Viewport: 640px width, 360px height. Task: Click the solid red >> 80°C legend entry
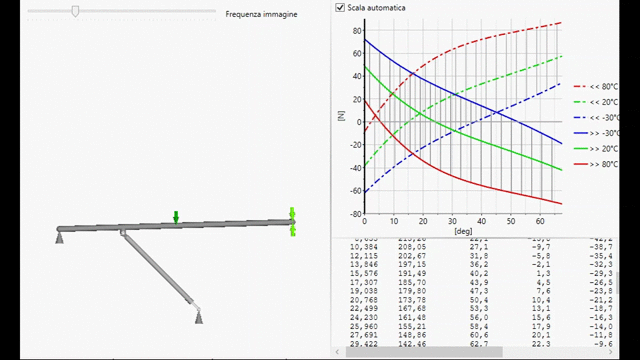point(596,164)
